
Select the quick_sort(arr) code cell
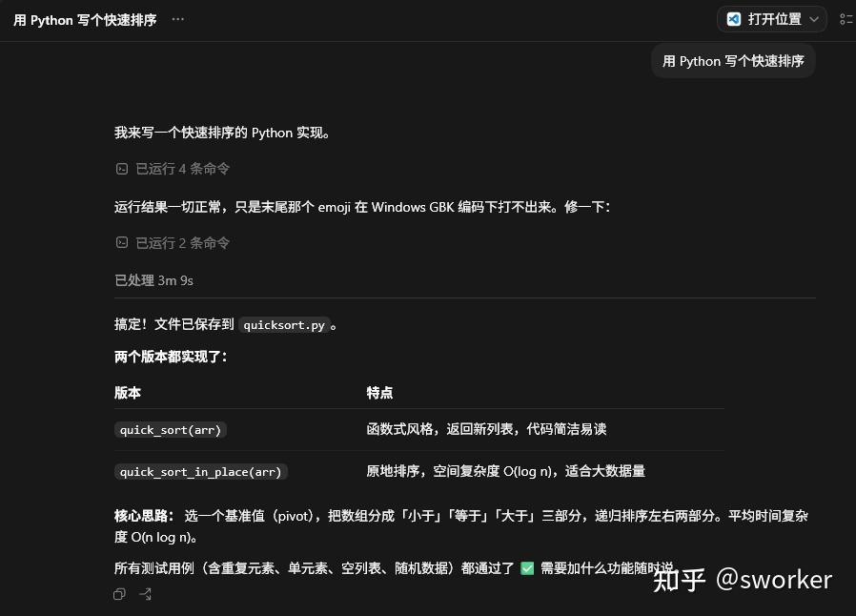[x=171, y=430]
